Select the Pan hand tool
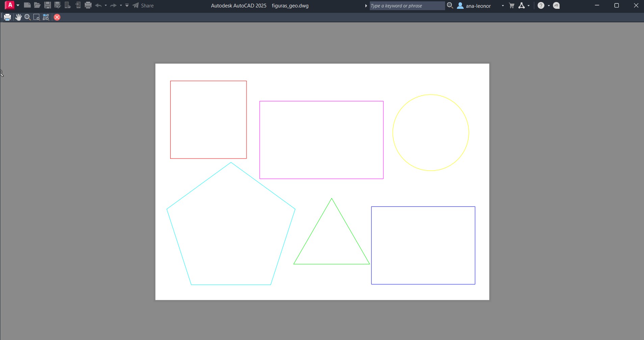Screen dimensions: 644x340 coord(18,17)
